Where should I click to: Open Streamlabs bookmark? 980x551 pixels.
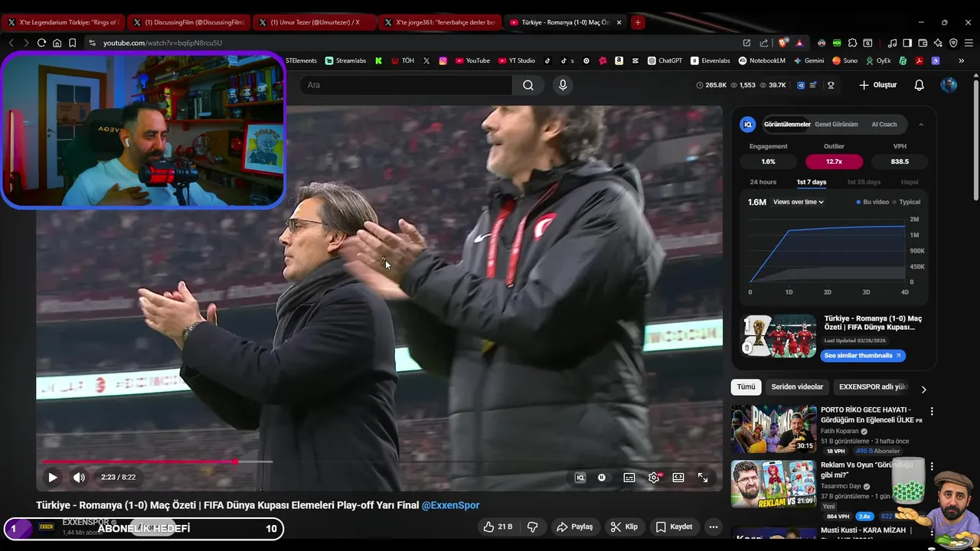345,60
